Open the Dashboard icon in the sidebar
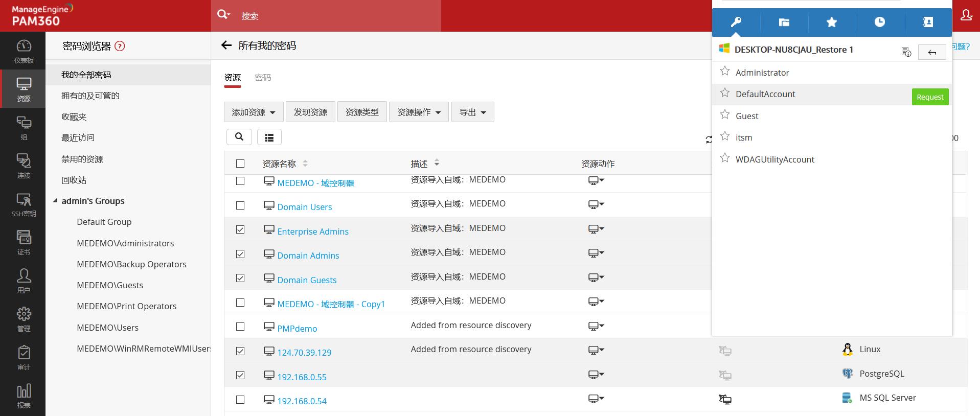The width and height of the screenshot is (980, 416). click(x=24, y=51)
